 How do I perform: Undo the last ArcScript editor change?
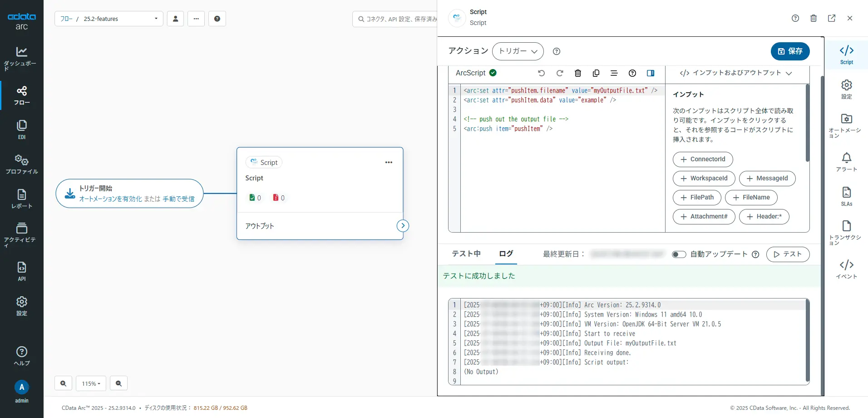click(x=541, y=73)
